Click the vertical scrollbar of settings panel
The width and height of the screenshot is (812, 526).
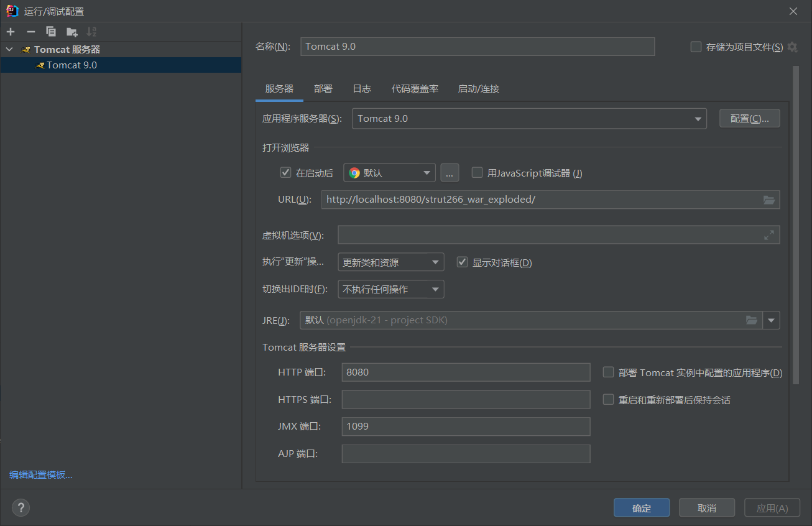(796, 224)
